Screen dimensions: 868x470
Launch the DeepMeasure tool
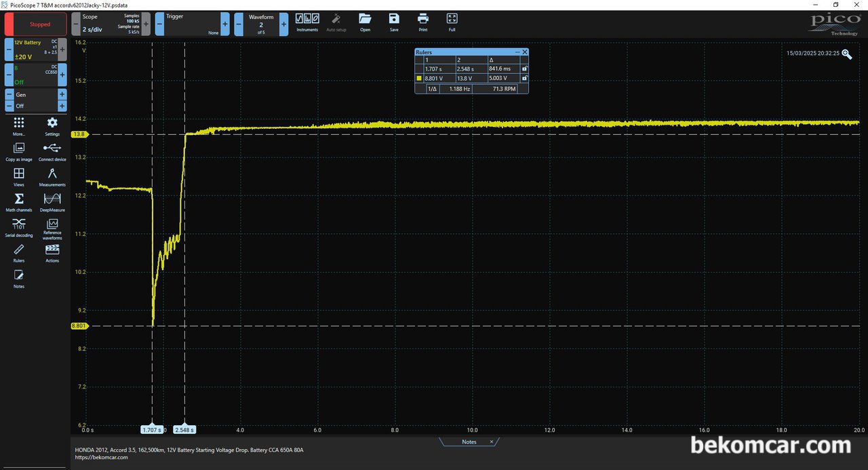[x=52, y=202]
